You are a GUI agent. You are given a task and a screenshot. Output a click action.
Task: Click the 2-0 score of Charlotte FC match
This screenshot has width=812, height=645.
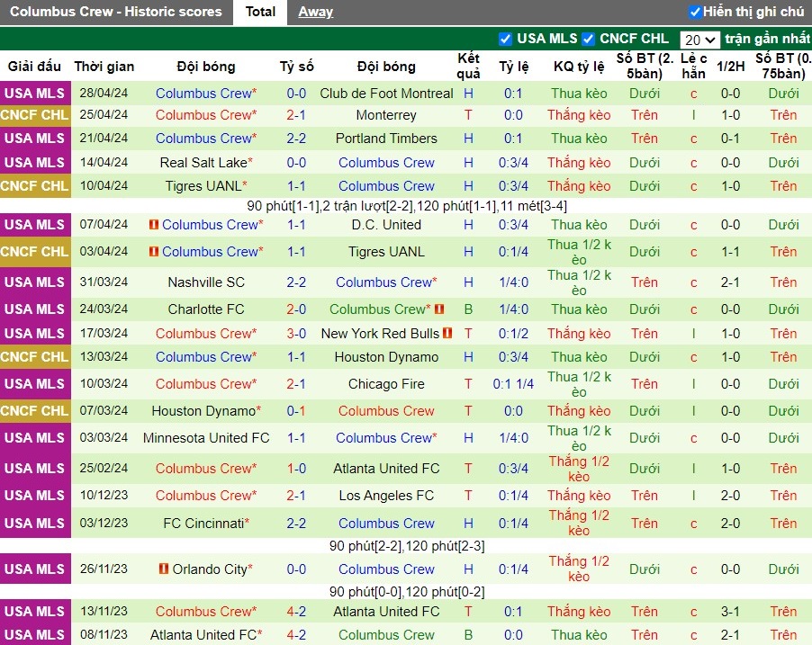(x=296, y=309)
